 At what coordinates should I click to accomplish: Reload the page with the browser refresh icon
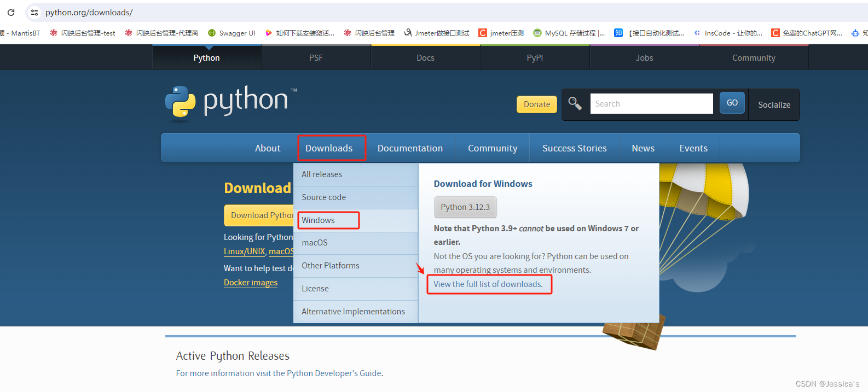click(x=11, y=12)
